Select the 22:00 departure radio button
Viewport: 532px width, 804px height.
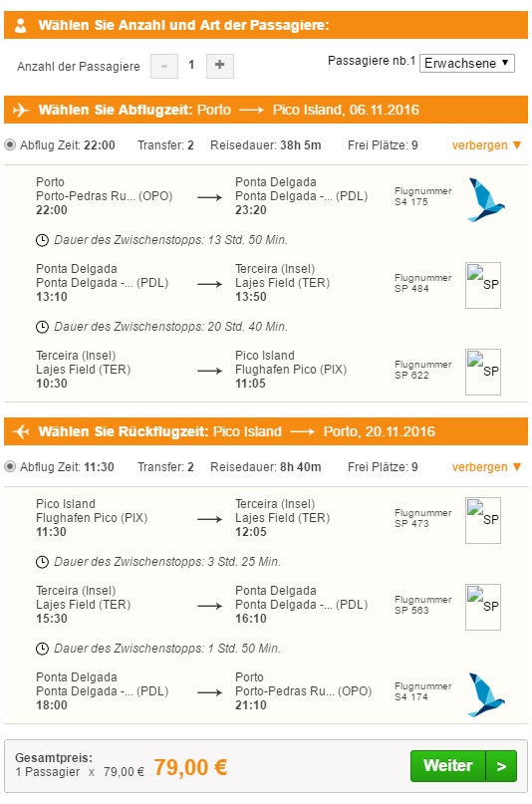[10, 145]
